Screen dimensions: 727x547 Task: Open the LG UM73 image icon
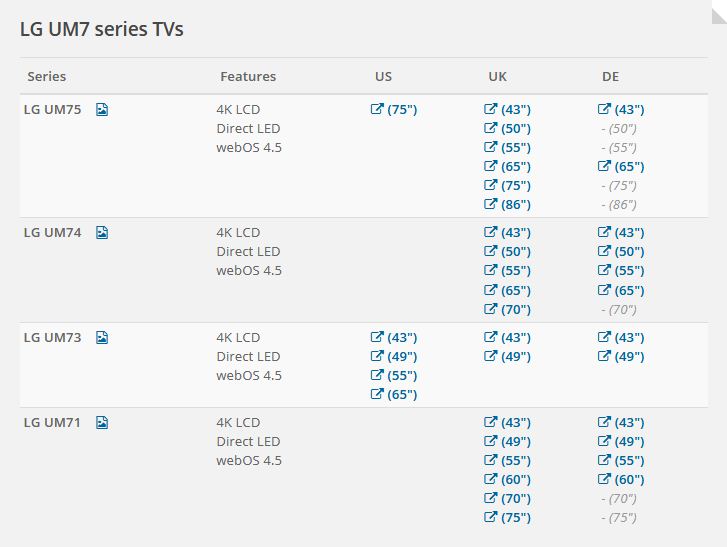click(102, 337)
